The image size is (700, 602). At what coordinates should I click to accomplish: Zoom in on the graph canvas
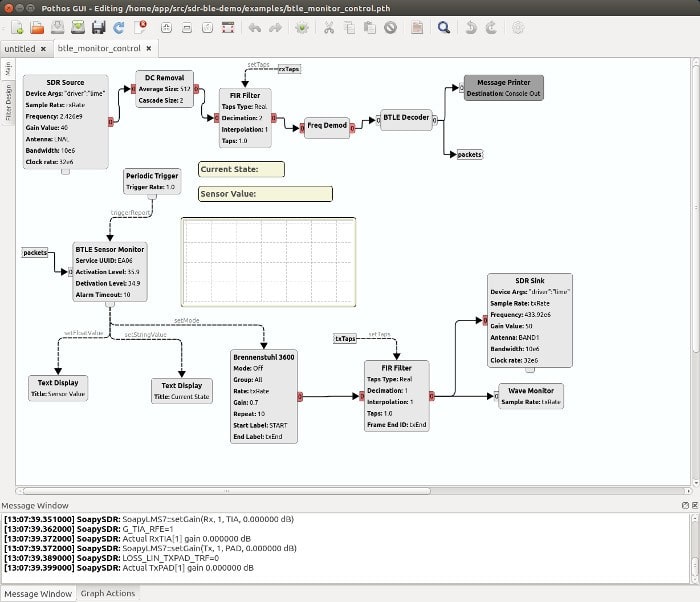[x=167, y=28]
